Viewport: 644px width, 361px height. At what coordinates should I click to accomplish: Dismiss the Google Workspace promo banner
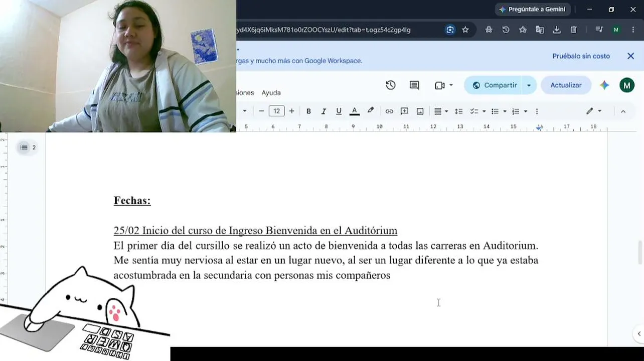point(630,56)
